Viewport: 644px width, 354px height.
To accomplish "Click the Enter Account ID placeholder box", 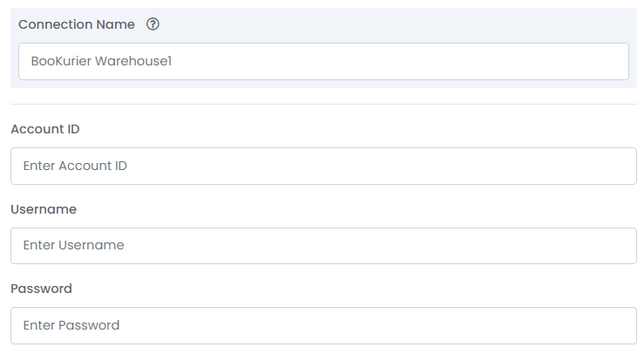I will coord(323,167).
